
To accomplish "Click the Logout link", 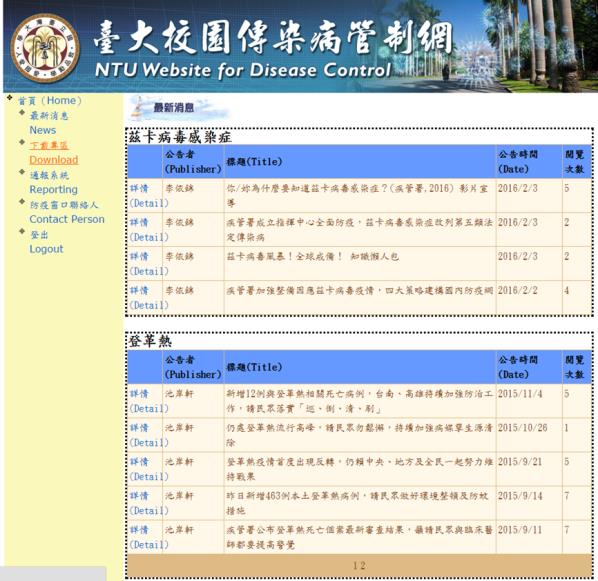I will pos(46,242).
